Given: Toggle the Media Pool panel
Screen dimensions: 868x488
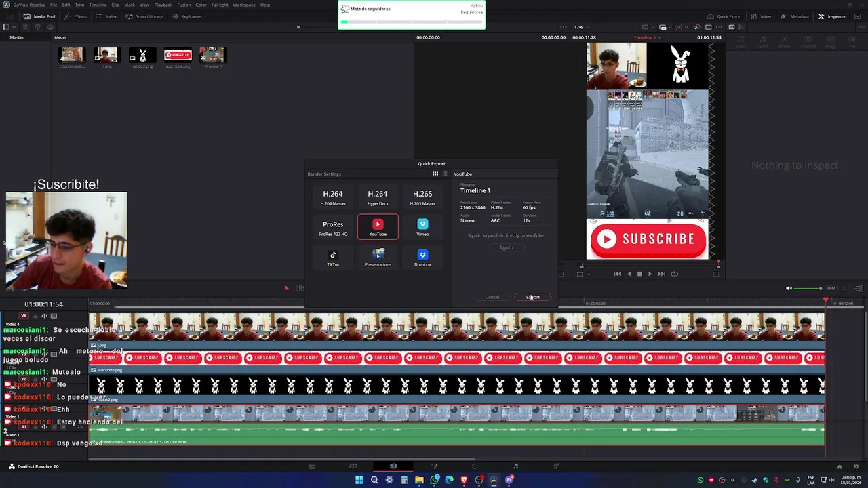Looking at the screenshot, I should 39,16.
